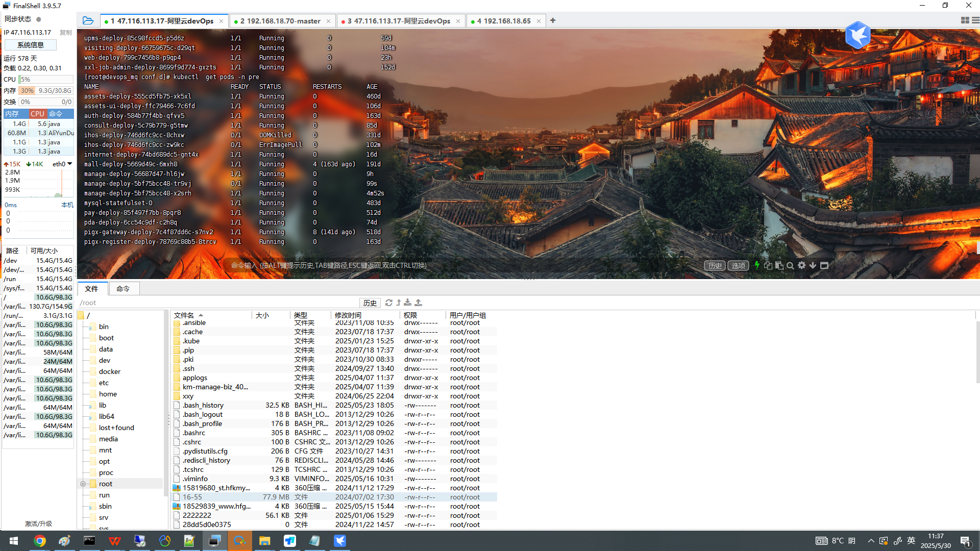This screenshot has width=980, height=551.
Task: Open the eth0 network interface dropdown
Action: pyautogui.click(x=69, y=164)
